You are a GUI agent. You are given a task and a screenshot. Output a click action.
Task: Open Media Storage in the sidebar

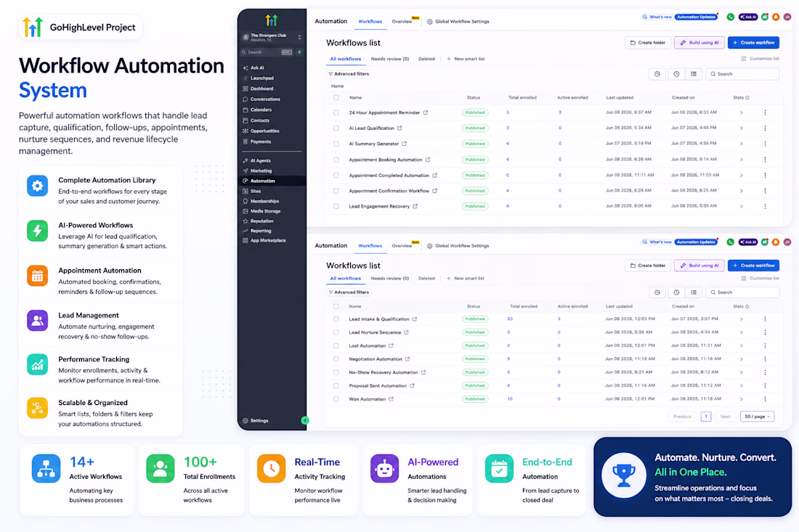pyautogui.click(x=265, y=211)
